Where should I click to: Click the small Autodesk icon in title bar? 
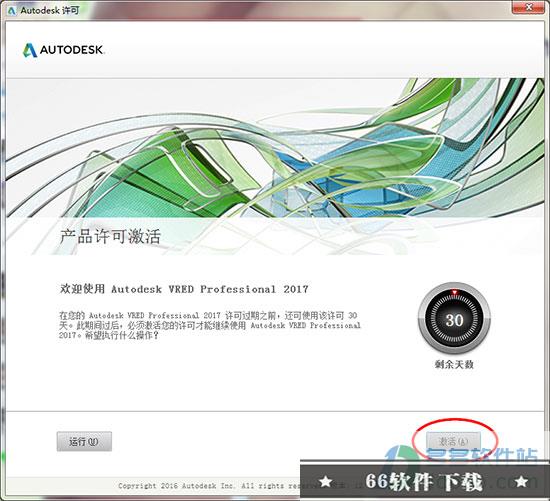(12, 11)
